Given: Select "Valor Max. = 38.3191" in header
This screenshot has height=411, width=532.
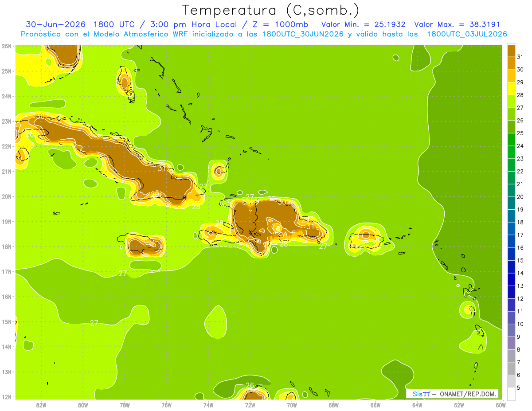Looking at the screenshot, I should (x=457, y=24).
